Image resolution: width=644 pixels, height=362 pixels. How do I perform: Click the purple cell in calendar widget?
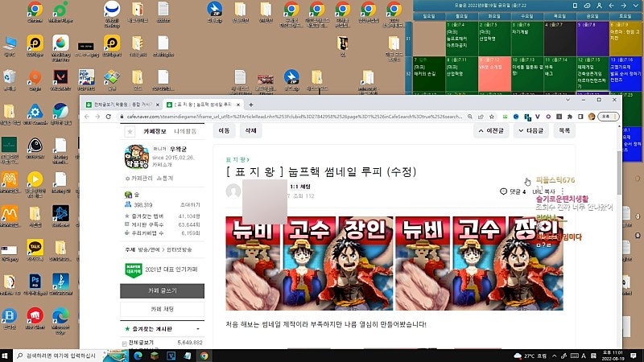(592, 39)
